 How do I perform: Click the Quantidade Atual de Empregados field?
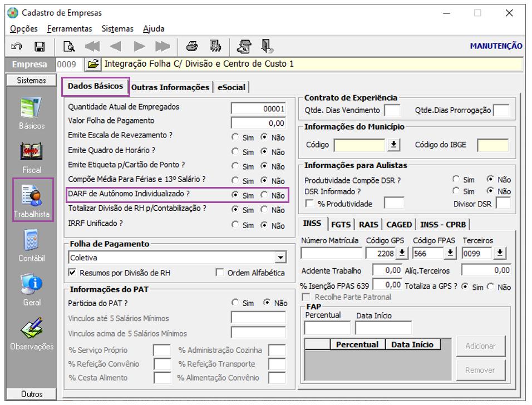point(258,108)
